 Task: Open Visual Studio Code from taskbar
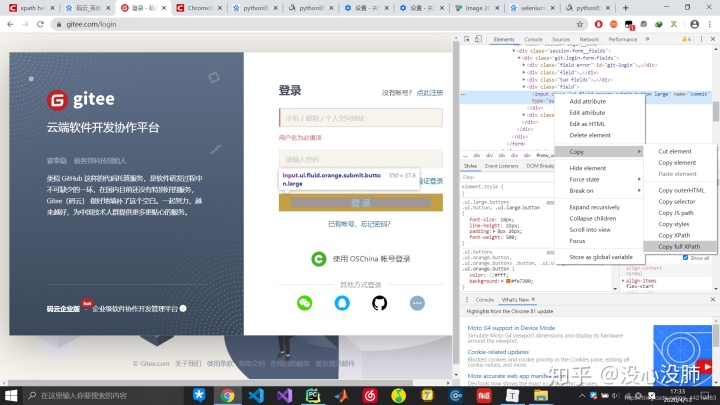[256, 395]
